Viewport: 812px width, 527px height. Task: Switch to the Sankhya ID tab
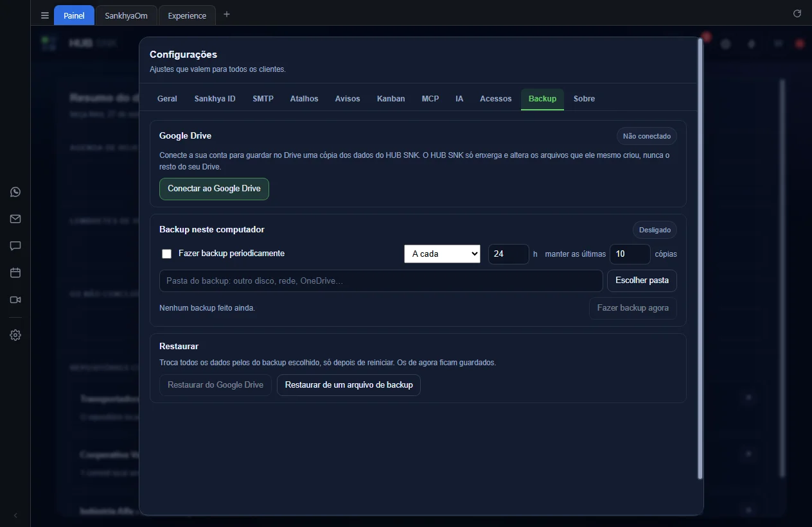pyautogui.click(x=215, y=99)
